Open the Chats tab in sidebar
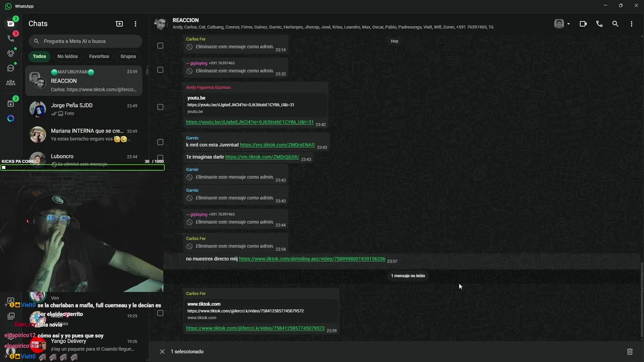Viewport: 644px width, 362px height. [x=11, y=24]
